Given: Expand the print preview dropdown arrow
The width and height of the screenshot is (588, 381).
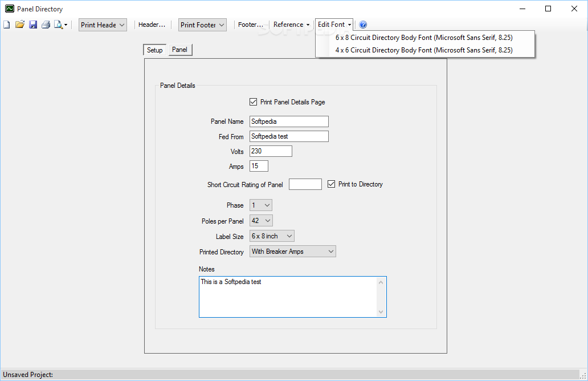Looking at the screenshot, I should point(66,25).
